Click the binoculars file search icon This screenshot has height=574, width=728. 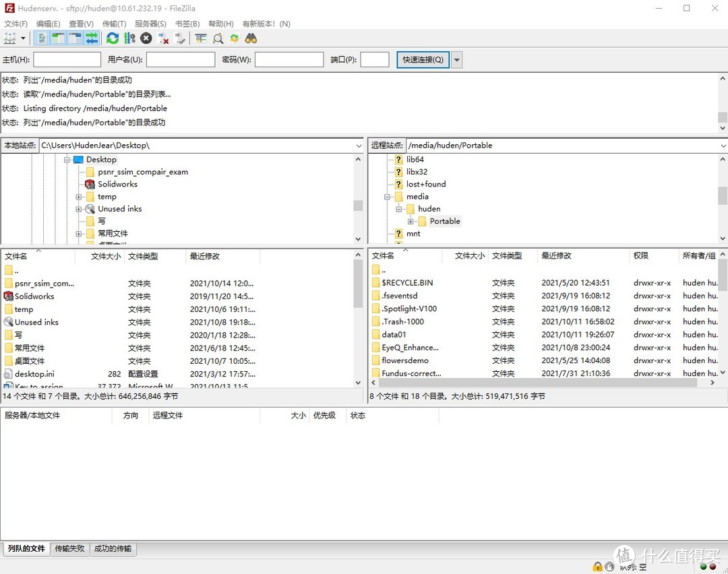(x=251, y=38)
